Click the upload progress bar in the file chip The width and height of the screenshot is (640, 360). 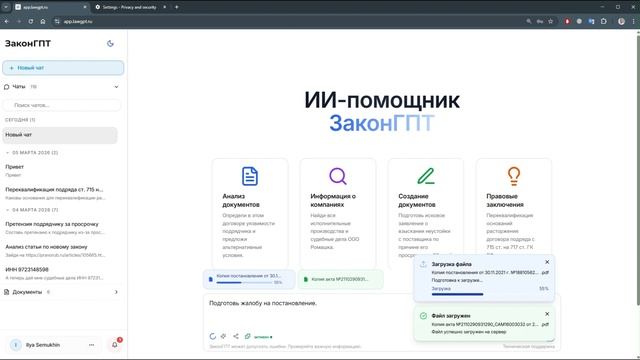[244, 282]
